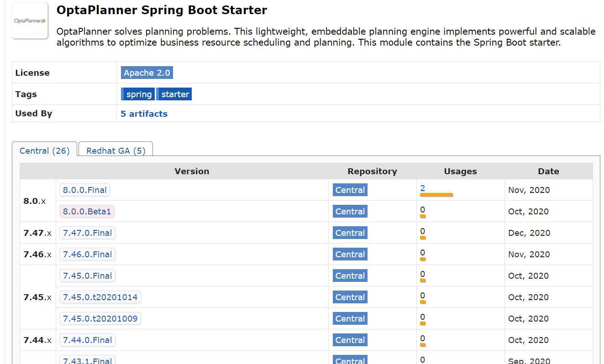The height and width of the screenshot is (364, 604).
Task: Click the 7.44.x version group label
Action: click(37, 340)
